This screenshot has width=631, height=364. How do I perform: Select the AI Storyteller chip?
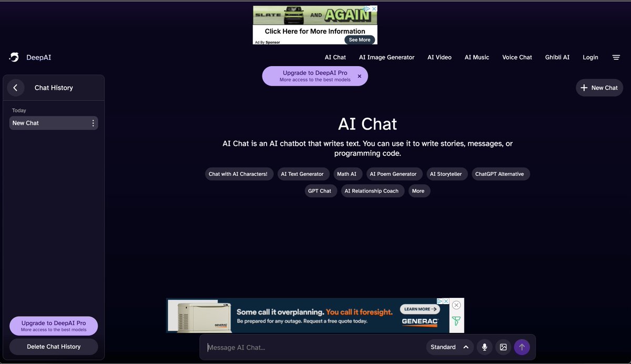coord(446,174)
